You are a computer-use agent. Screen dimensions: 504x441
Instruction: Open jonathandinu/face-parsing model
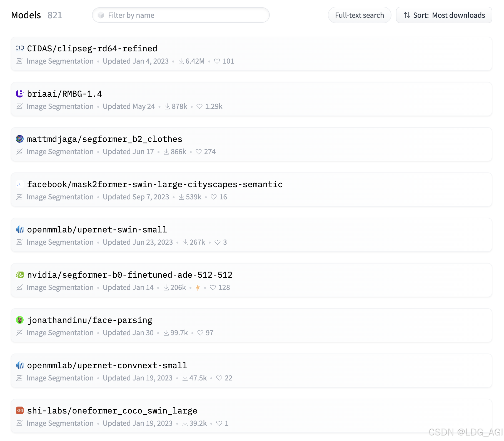pos(90,320)
